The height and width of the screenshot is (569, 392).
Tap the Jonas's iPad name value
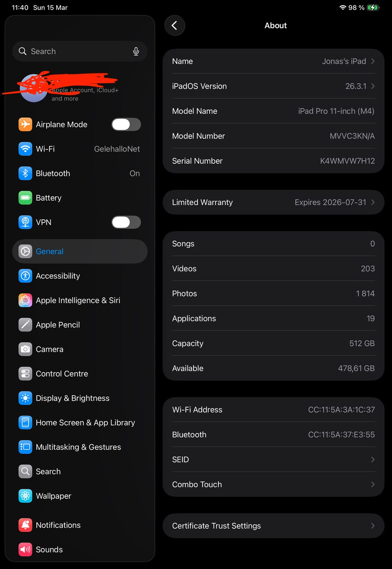point(344,61)
